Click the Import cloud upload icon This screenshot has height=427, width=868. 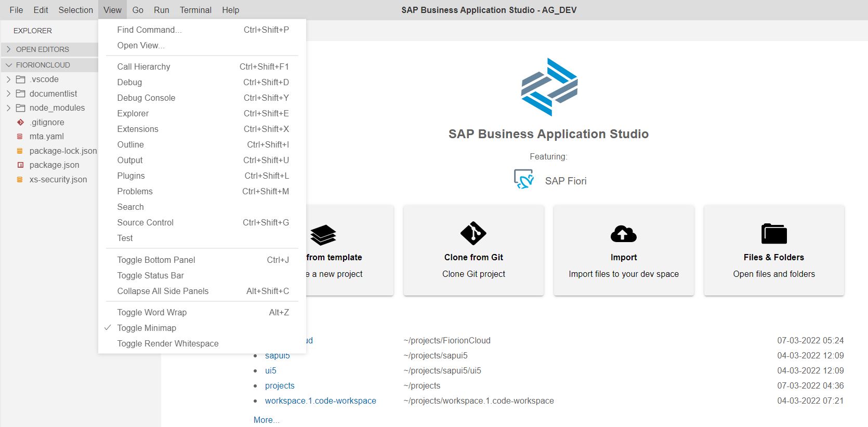point(623,234)
